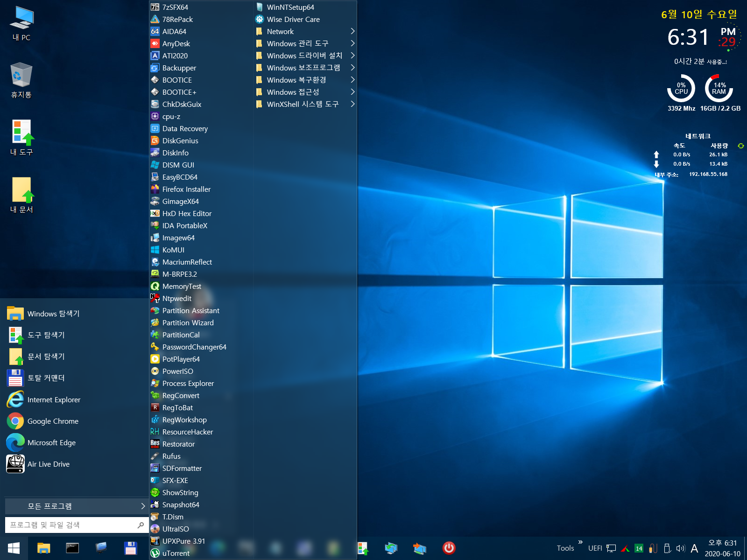
Task: Expand 모든 프로그램 (All Programs) entry
Action: [x=77, y=506]
